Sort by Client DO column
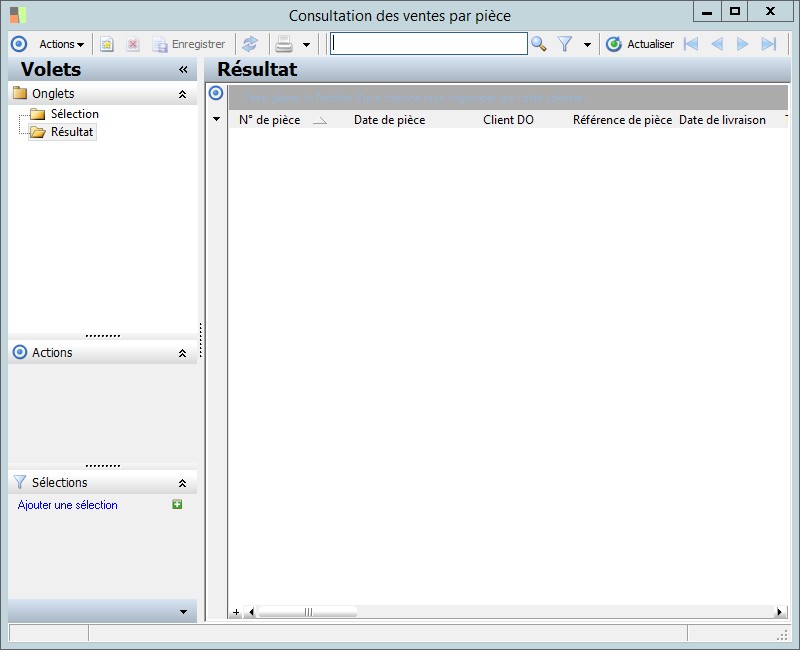Screen dimensions: 800x650 [x=508, y=120]
